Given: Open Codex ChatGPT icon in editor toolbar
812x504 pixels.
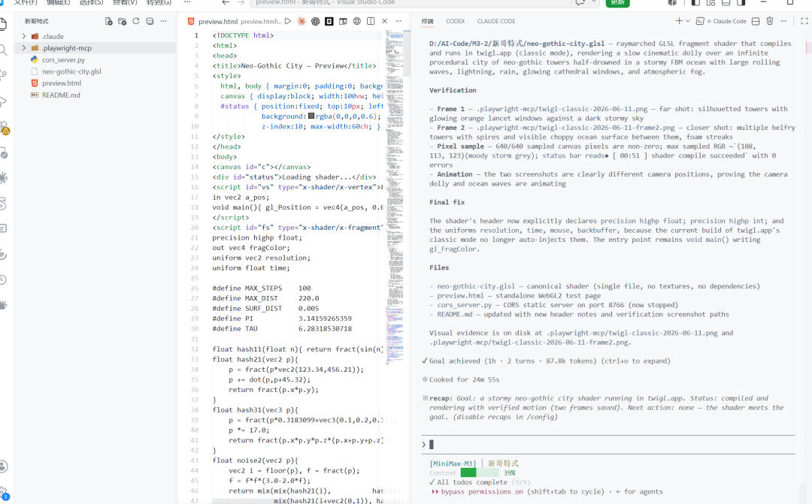Looking at the screenshot, I should (x=315, y=21).
